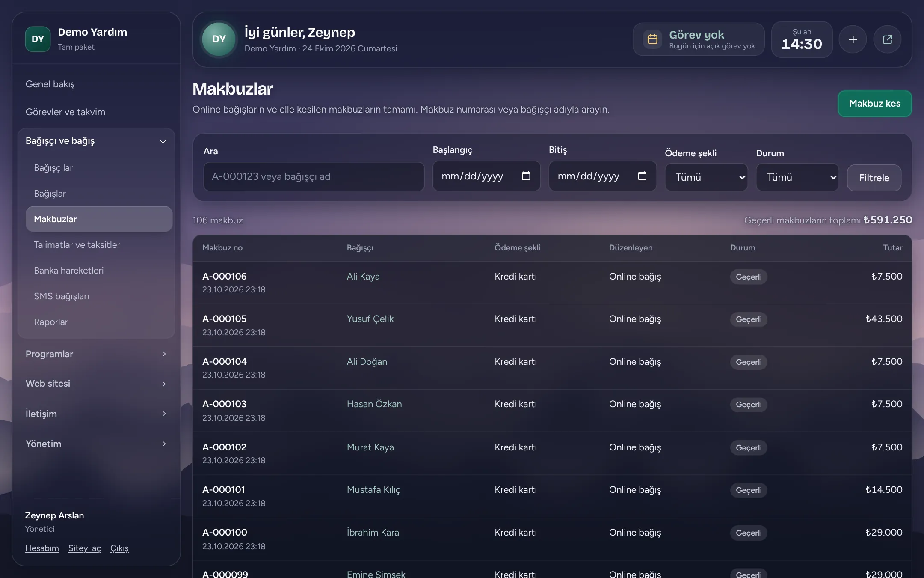Image resolution: width=924 pixels, height=578 pixels.
Task: Click the Tutar column header
Action: point(893,248)
